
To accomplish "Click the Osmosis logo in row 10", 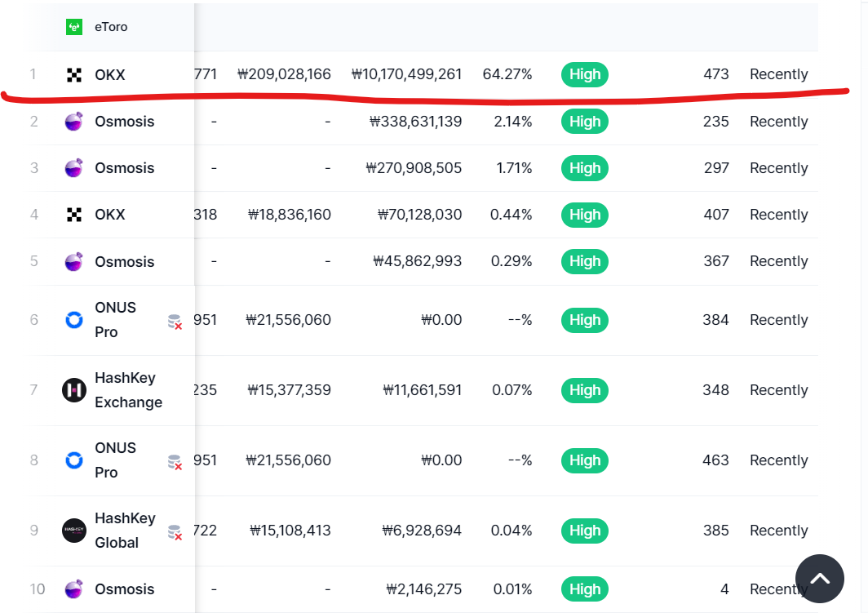I will [74, 589].
